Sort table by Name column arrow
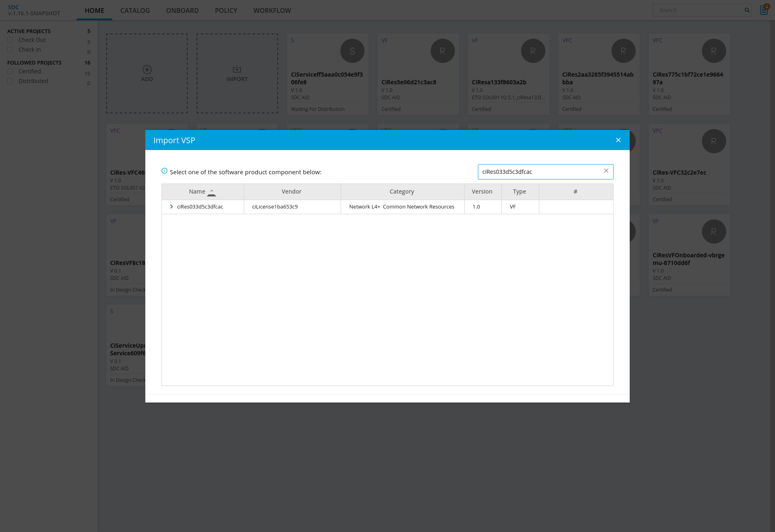This screenshot has height=532, width=775. (x=212, y=192)
